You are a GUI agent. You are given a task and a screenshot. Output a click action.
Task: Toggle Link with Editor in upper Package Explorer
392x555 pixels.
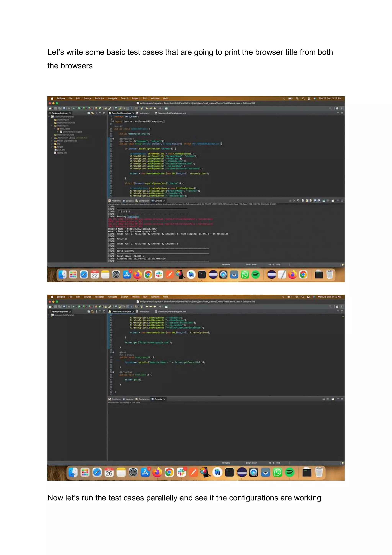tap(92, 113)
